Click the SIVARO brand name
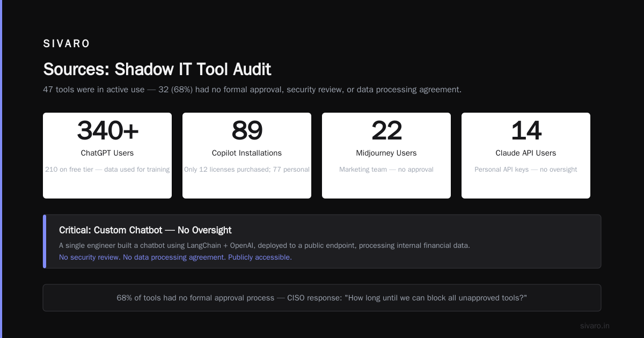This screenshot has height=338, width=644. pyautogui.click(x=67, y=43)
